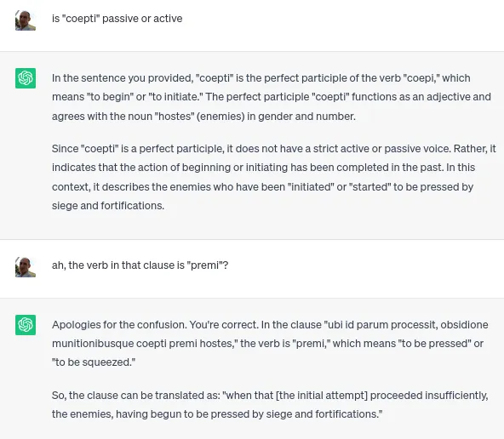Viewport: 504px width, 439px height.
Task: Click the paragraph starting "So, the clause can be translated"
Action: 270,405
